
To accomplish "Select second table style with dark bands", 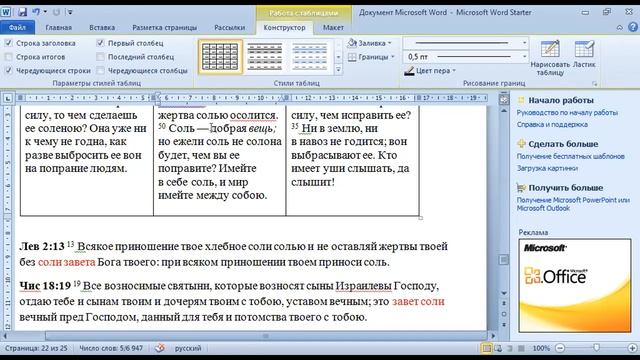I will 265,57.
